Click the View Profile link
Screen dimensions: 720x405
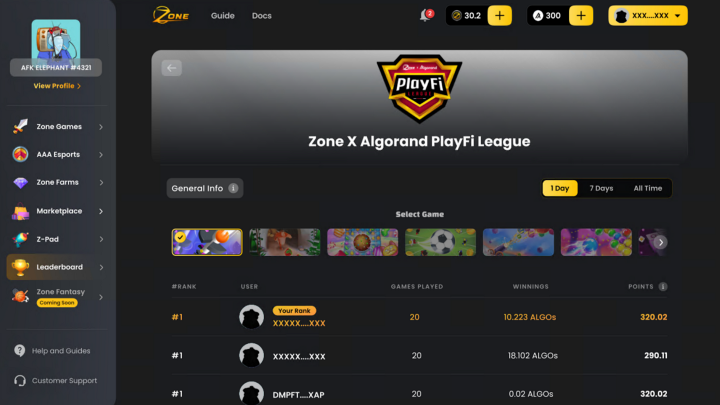tap(57, 86)
